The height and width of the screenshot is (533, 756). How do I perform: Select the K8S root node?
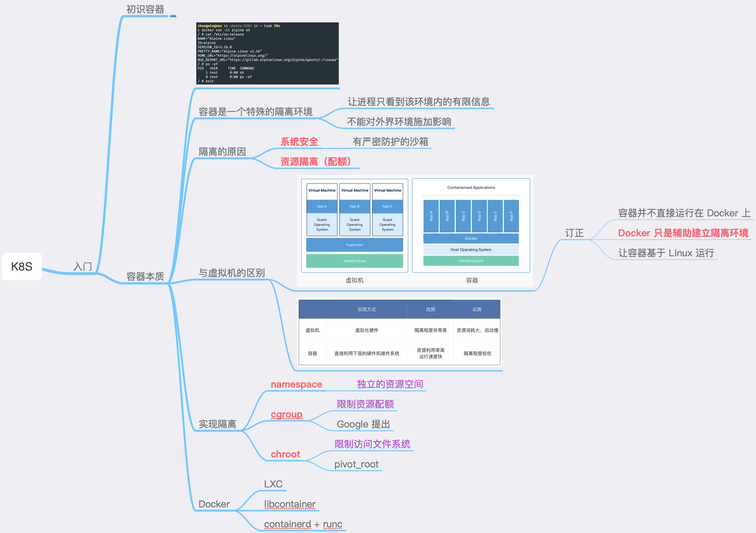pos(22,266)
